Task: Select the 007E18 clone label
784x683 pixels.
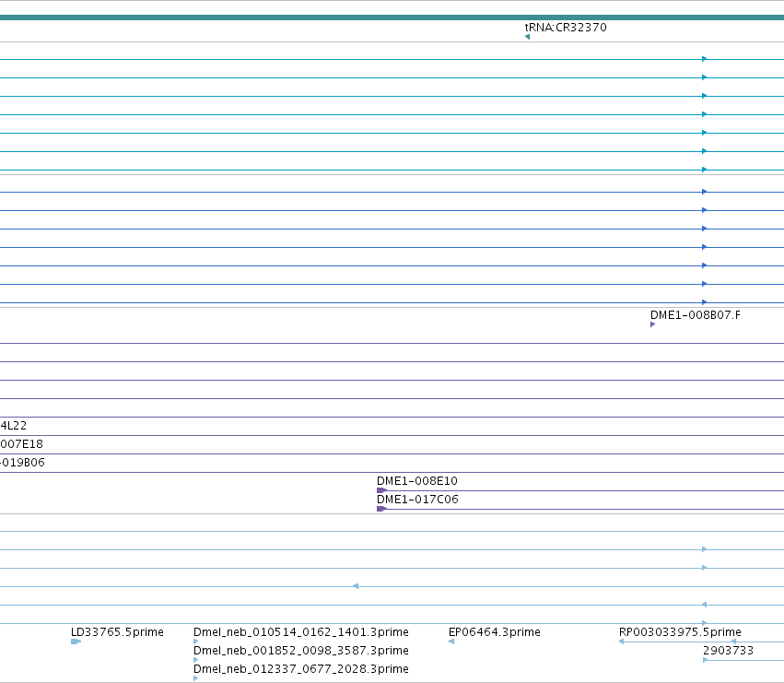Action: 21,444
